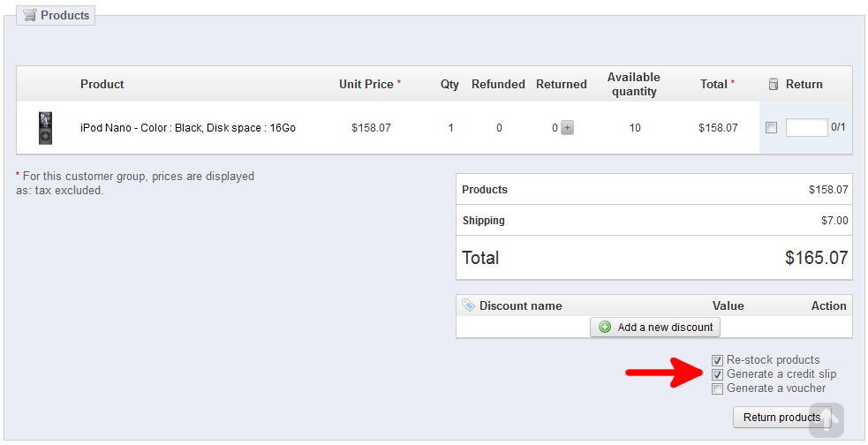868x445 pixels.
Task: Click the Return products button
Action: [x=781, y=418]
